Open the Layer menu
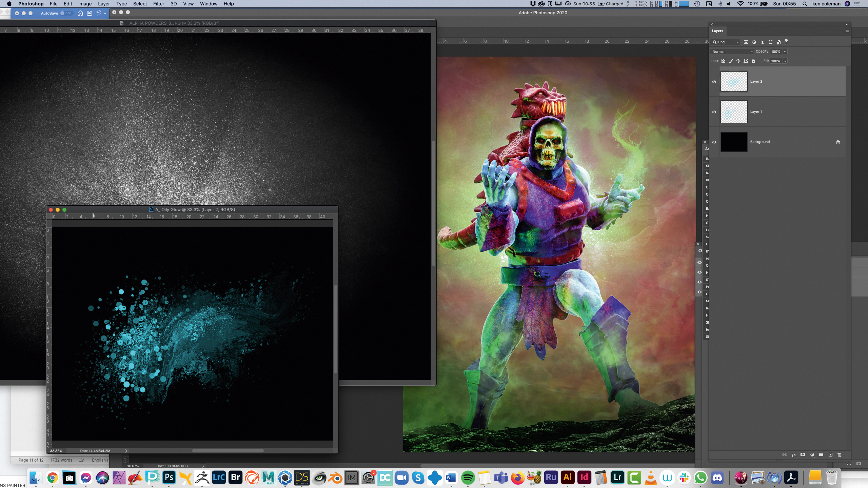This screenshot has height=488, width=868. pyautogui.click(x=104, y=4)
